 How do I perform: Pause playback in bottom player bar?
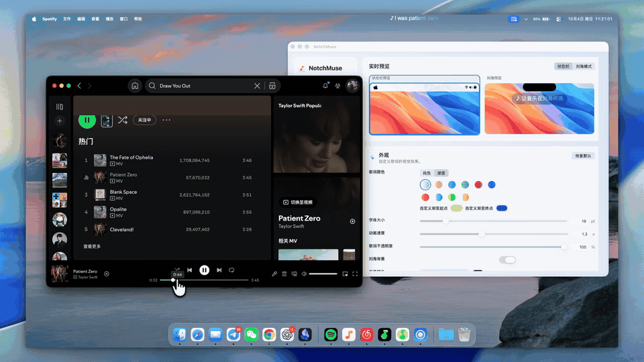pyautogui.click(x=204, y=270)
